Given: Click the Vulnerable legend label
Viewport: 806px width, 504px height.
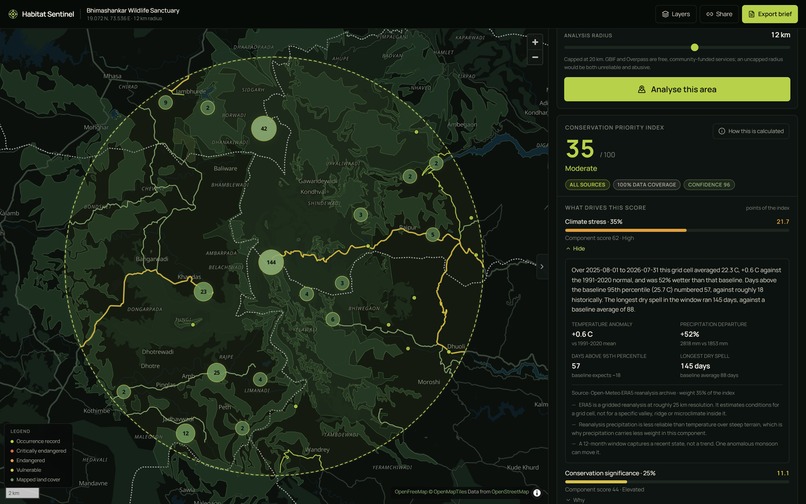Looking at the screenshot, I should click(x=29, y=470).
